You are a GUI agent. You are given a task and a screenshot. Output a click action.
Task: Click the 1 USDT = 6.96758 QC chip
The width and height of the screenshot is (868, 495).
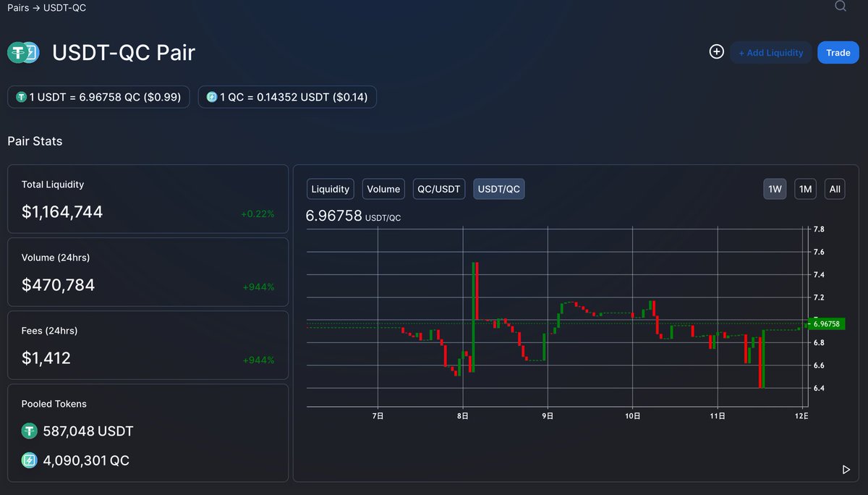point(98,97)
